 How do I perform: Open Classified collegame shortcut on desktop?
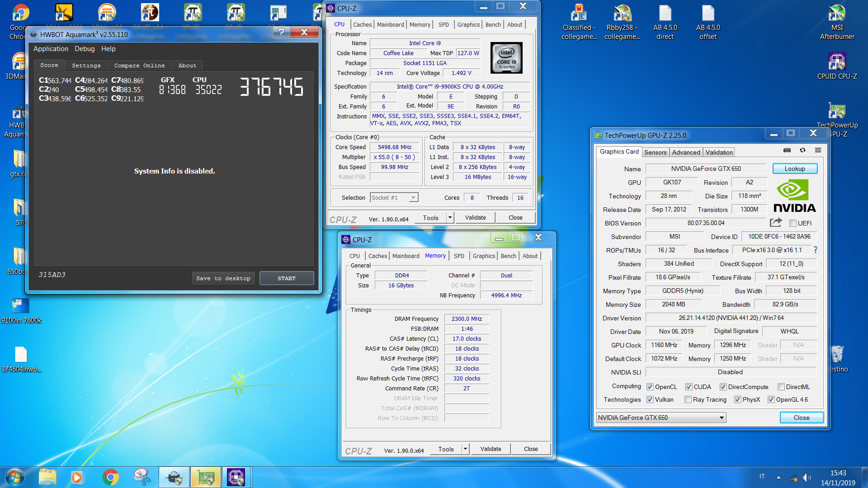coord(579,22)
